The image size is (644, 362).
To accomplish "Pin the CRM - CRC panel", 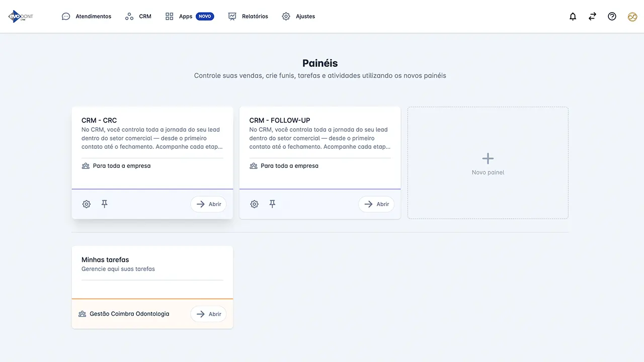I will pyautogui.click(x=105, y=204).
